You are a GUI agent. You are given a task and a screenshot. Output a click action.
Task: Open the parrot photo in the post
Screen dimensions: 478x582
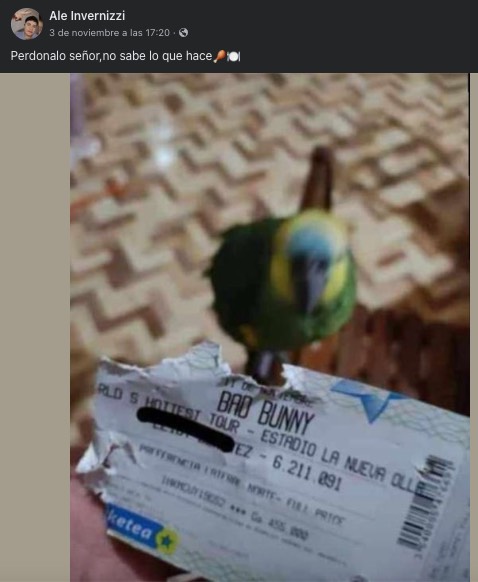270,327
